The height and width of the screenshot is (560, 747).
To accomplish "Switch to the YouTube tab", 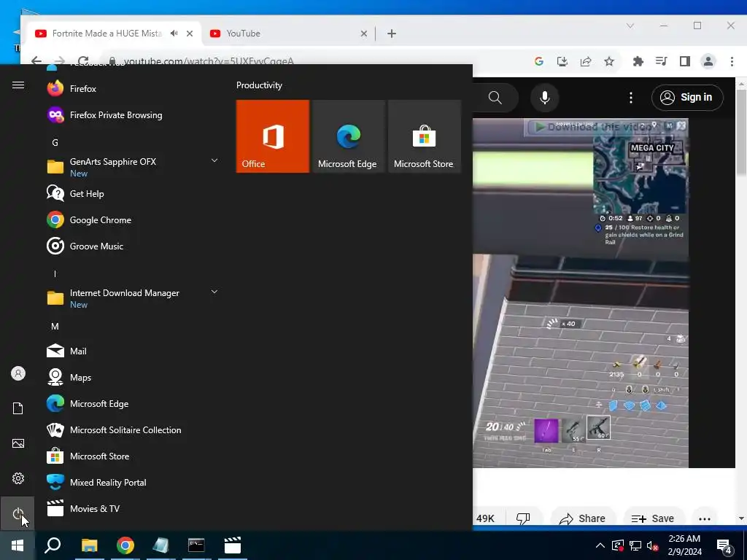I will click(287, 34).
